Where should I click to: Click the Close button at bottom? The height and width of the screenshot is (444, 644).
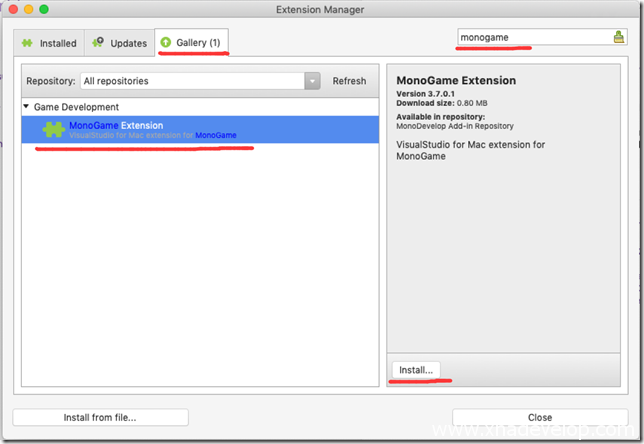539,417
